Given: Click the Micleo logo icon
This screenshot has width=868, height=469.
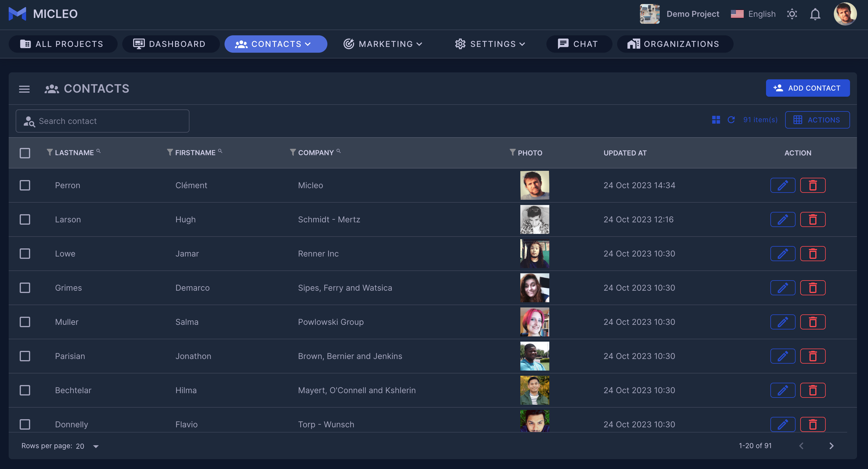Looking at the screenshot, I should pos(17,14).
